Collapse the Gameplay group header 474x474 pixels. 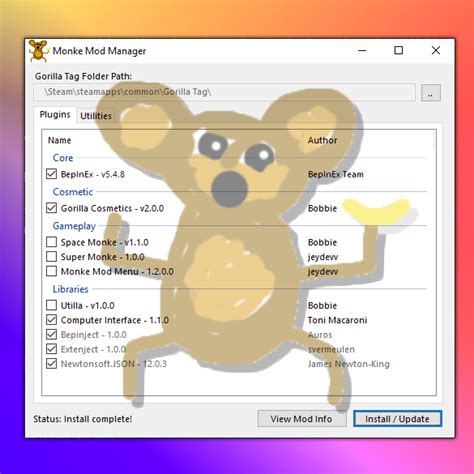pos(74,226)
